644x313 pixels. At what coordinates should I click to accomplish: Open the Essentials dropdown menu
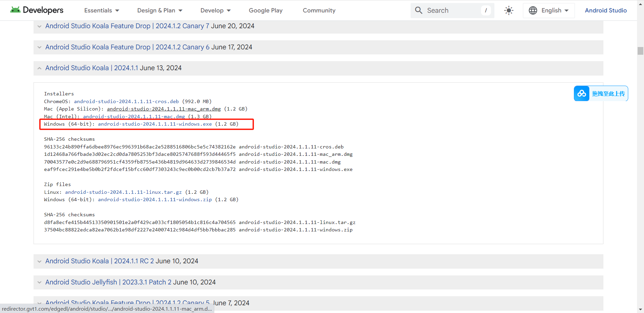(x=102, y=10)
